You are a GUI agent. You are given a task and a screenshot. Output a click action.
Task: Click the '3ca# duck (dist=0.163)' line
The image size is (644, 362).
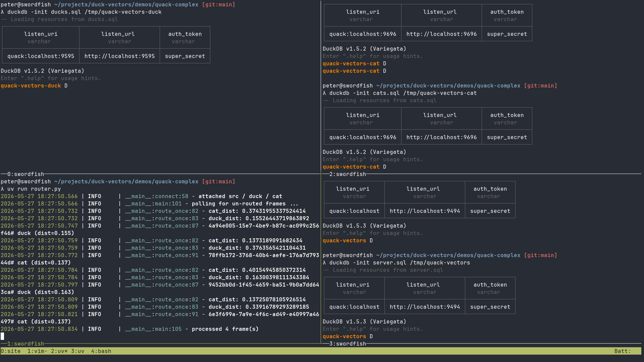click(38, 292)
